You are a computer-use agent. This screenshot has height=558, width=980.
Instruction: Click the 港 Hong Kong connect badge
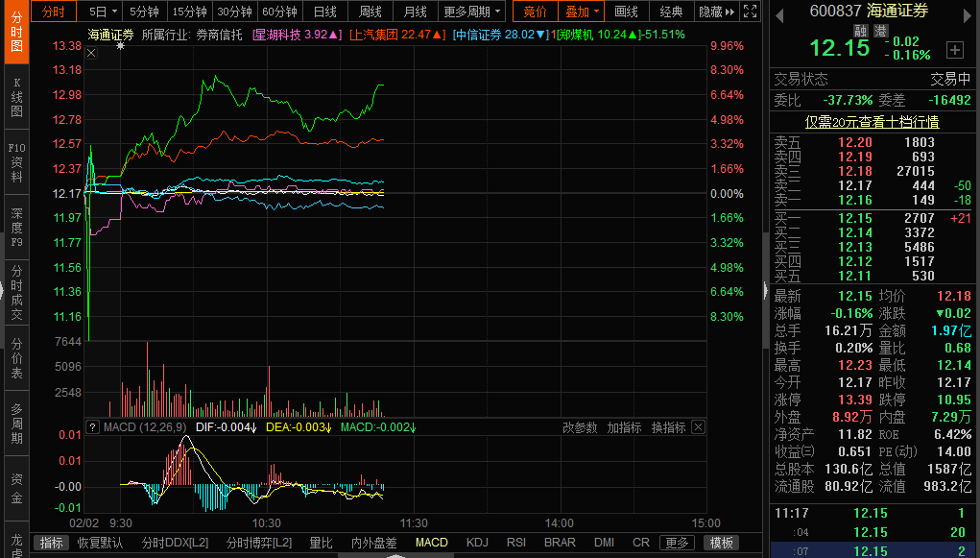[x=880, y=31]
